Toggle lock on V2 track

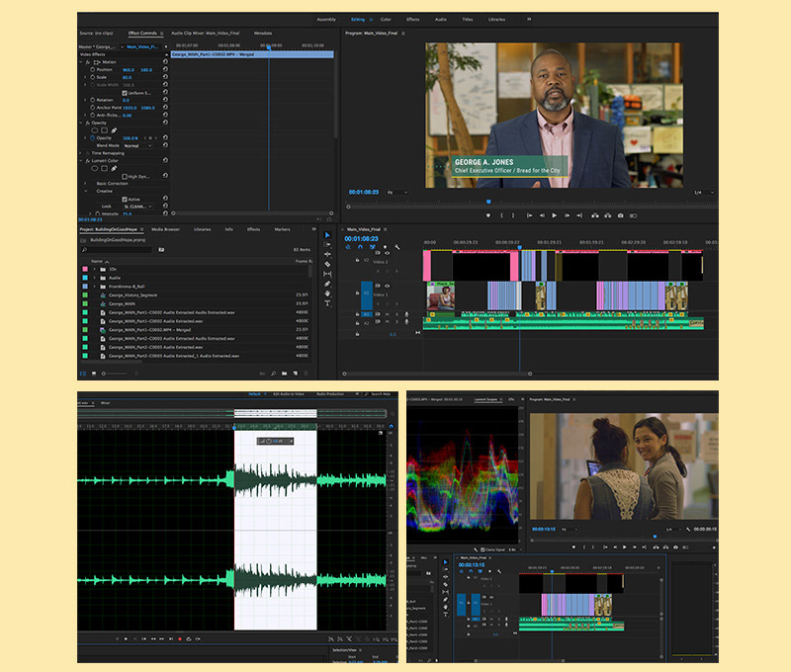[x=357, y=260]
